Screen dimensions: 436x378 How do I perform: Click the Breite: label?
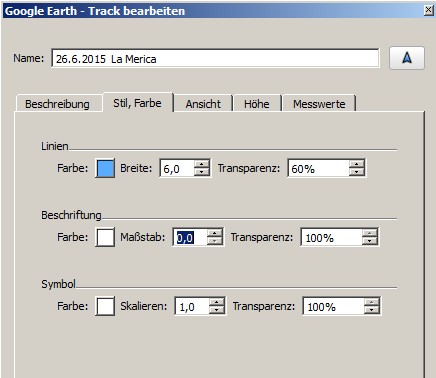coord(136,168)
